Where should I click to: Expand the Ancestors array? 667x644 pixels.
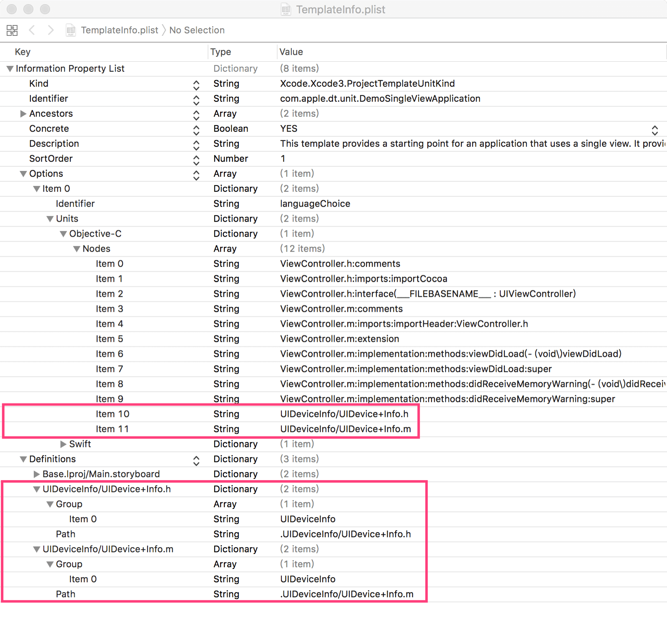(x=23, y=114)
